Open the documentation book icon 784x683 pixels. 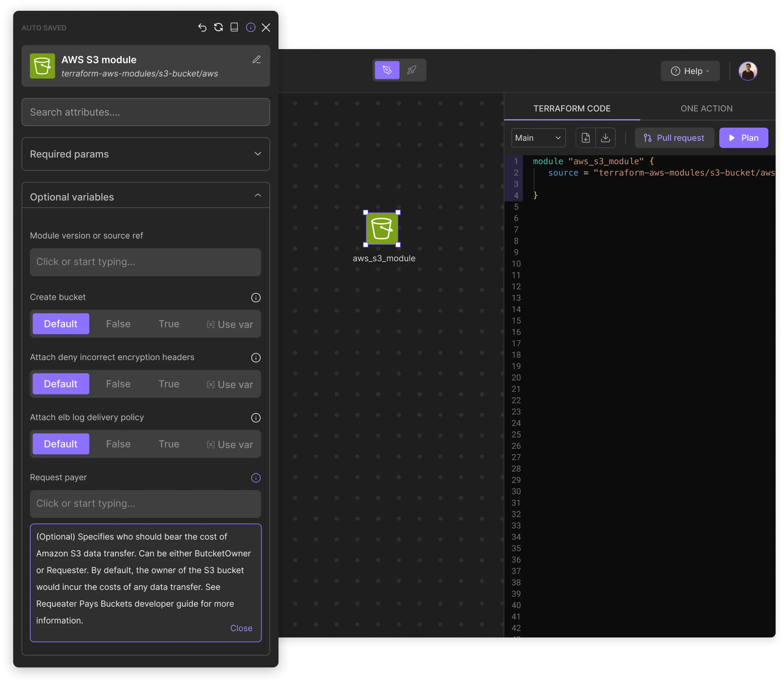click(x=234, y=28)
